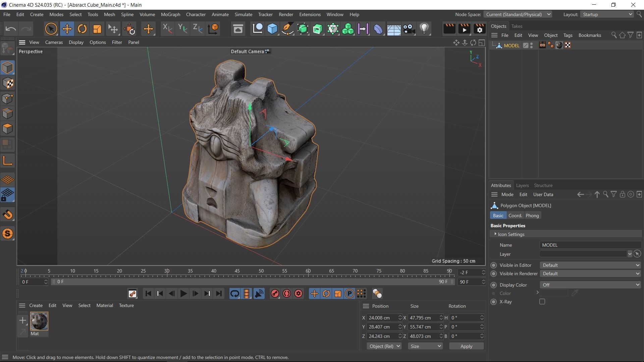Add a MoGraph Cloner object
This screenshot has height=362, width=644.
coord(348,29)
